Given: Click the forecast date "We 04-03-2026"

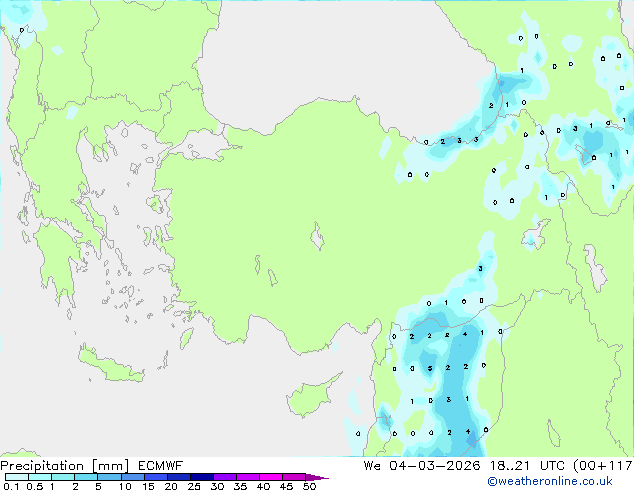Looking at the screenshot, I should click(422, 466).
